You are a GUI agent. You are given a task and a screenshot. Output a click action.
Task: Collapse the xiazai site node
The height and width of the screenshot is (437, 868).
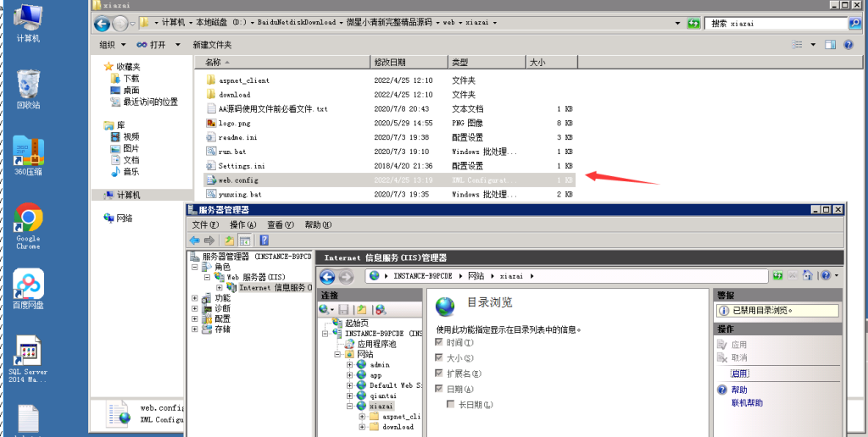coord(349,406)
